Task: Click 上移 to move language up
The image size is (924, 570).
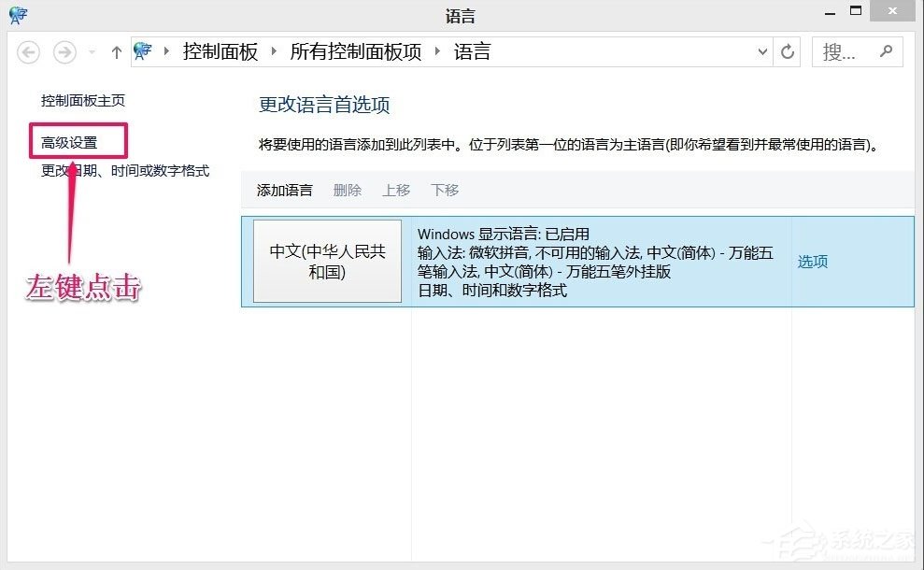Action: (x=396, y=191)
